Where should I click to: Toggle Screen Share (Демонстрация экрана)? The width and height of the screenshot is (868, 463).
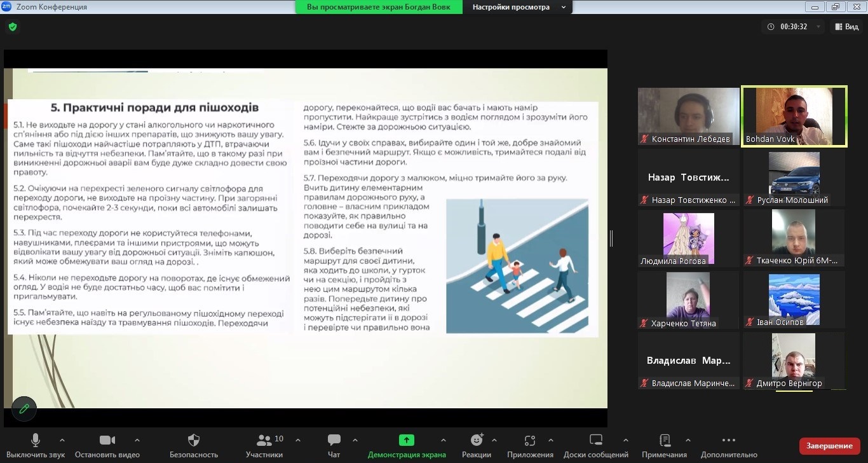pyautogui.click(x=407, y=445)
